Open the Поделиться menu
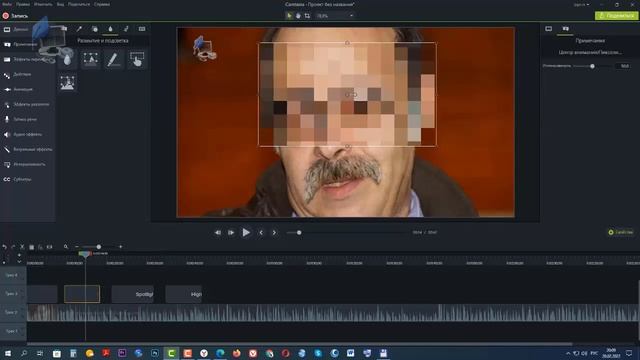Screen dimensions: 640x360 [x=79, y=4]
